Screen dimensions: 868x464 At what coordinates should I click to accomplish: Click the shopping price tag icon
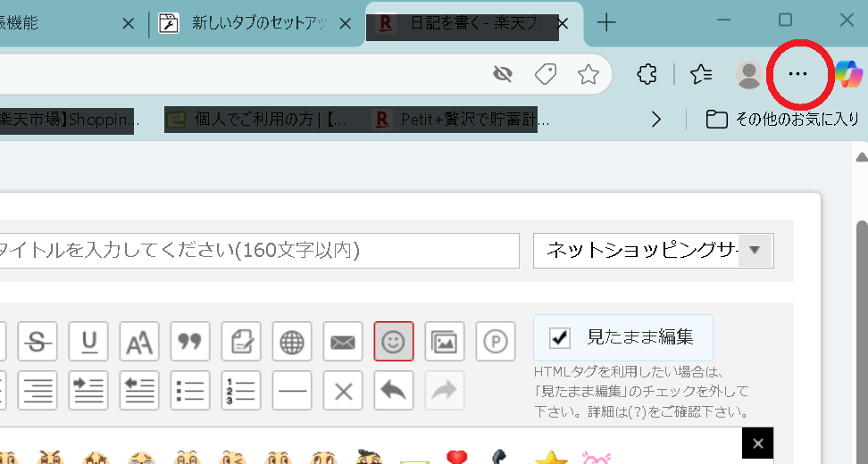546,74
